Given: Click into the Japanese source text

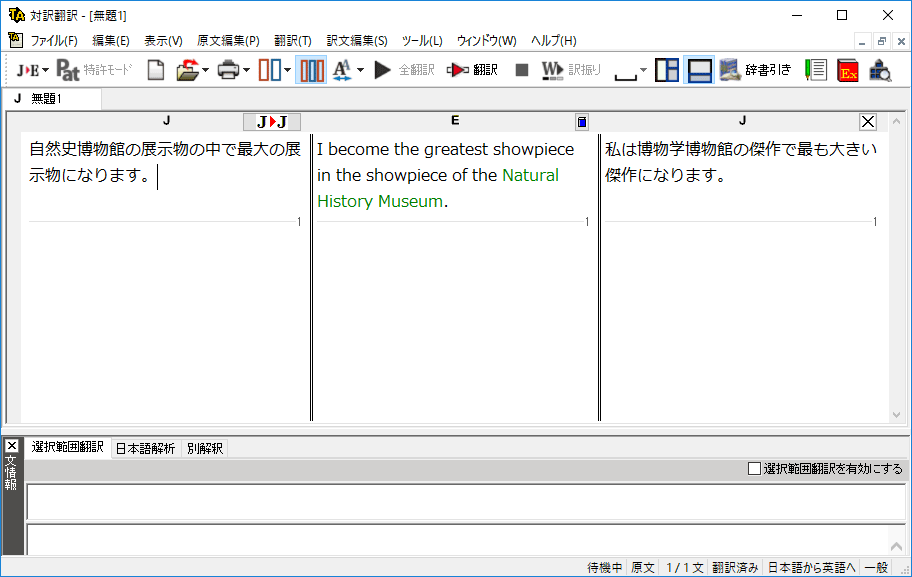Looking at the screenshot, I should [x=165, y=162].
